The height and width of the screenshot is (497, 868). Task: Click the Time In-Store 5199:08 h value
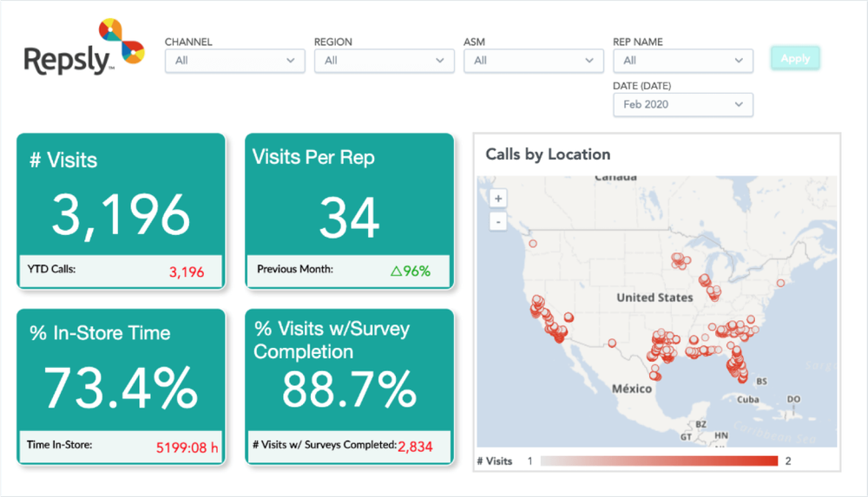pos(187,448)
